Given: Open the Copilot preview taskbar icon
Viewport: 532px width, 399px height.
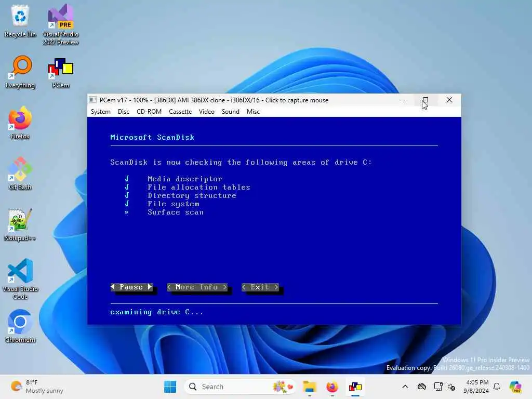Looking at the screenshot, I should pyautogui.click(x=515, y=387).
